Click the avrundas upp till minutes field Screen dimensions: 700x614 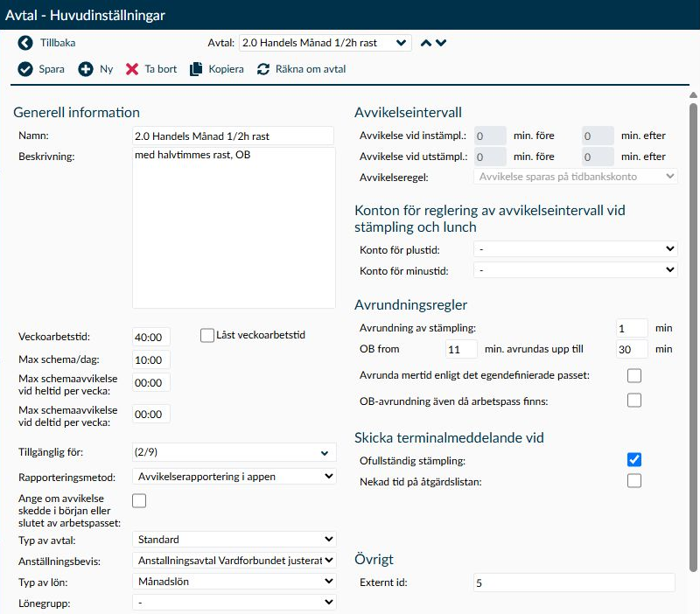[x=632, y=349]
